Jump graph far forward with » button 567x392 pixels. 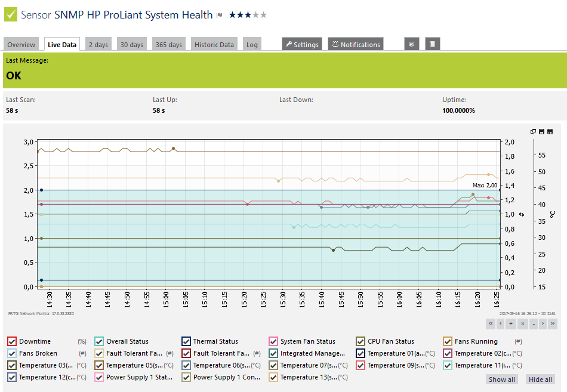point(553,323)
